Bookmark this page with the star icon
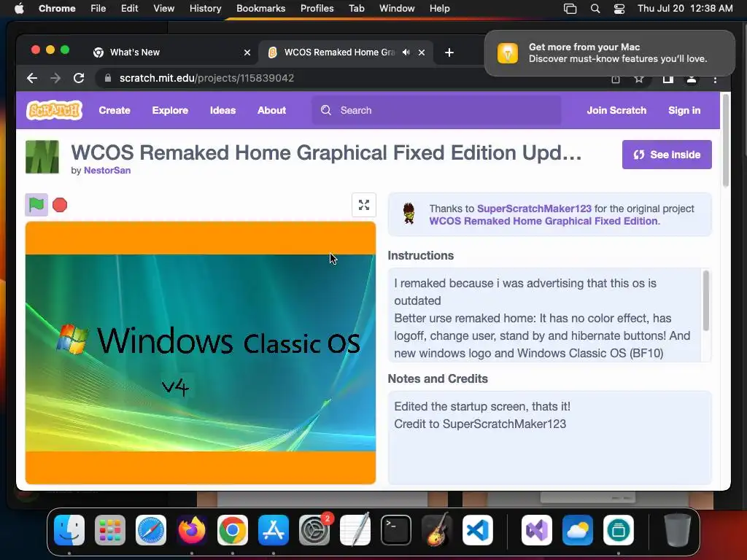 tap(639, 79)
